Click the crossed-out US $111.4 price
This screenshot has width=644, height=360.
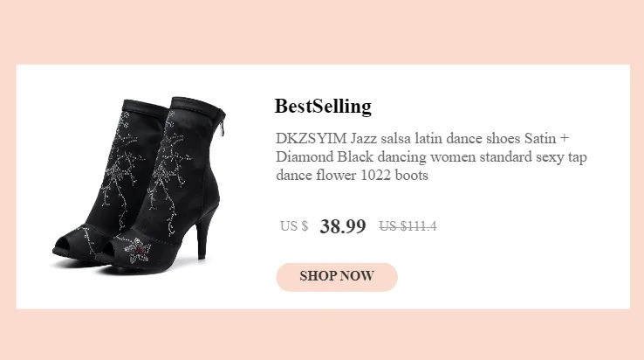pyautogui.click(x=408, y=226)
